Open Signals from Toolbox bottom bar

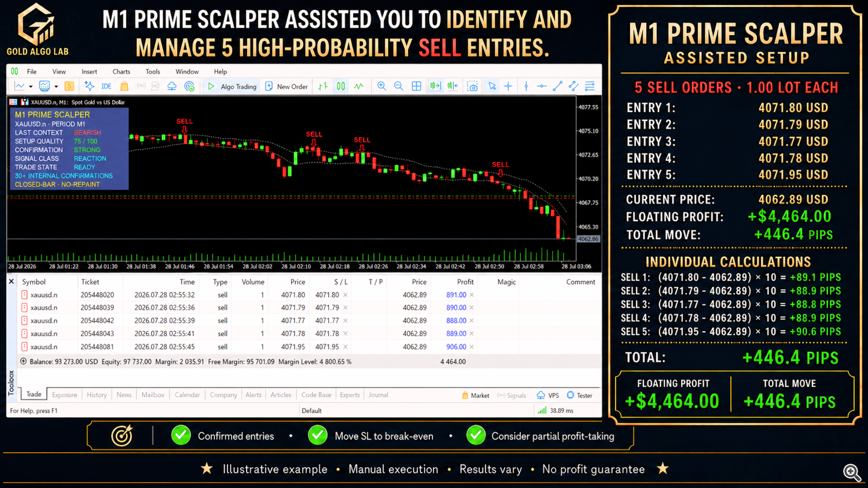512,395
